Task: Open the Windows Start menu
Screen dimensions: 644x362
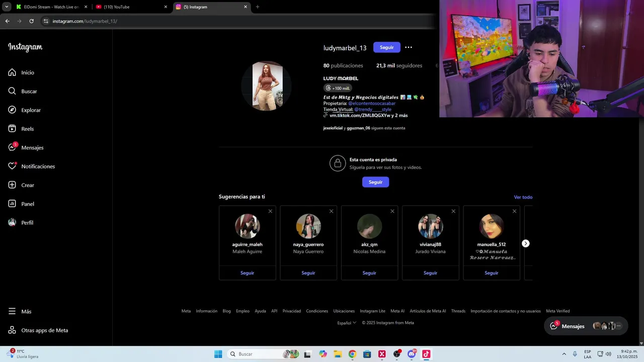Action: pyautogui.click(x=218, y=354)
